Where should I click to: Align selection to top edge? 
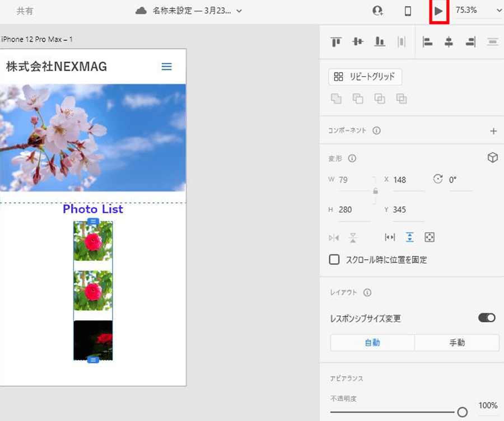coord(336,42)
